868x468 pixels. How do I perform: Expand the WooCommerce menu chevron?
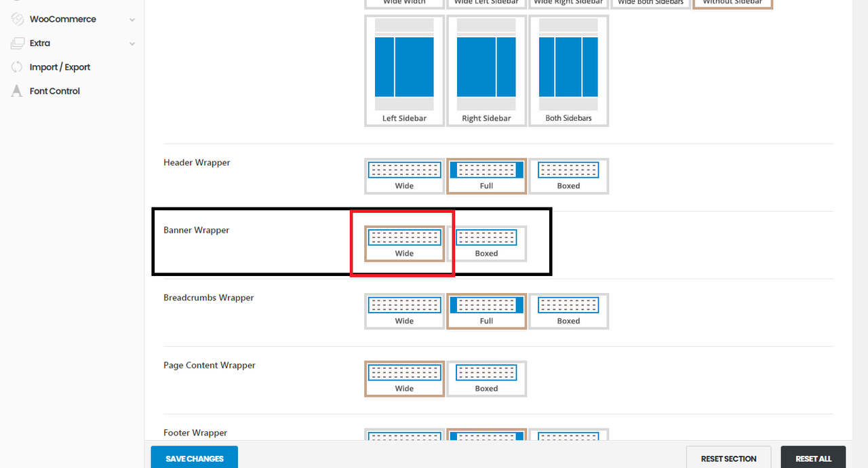(132, 20)
